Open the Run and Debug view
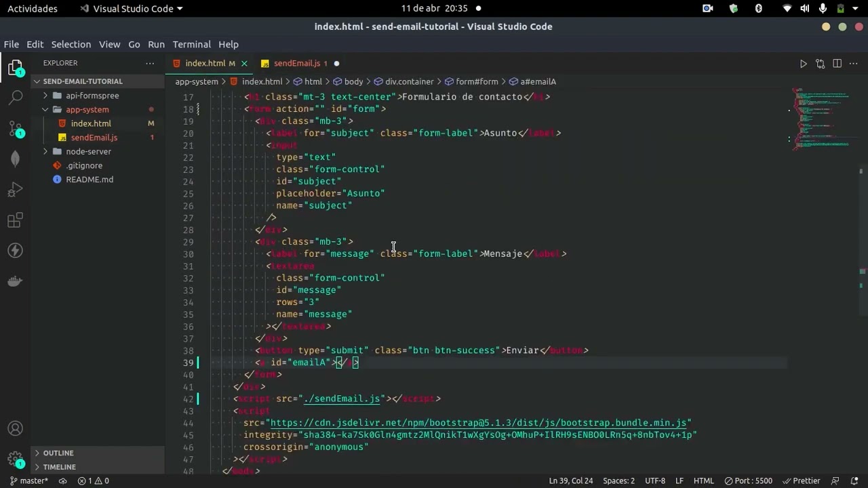Viewport: 868px width, 488px height. click(16, 189)
